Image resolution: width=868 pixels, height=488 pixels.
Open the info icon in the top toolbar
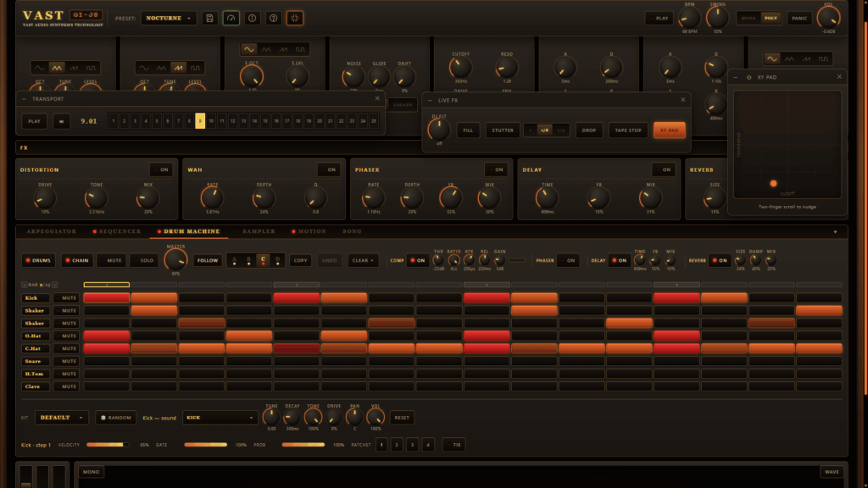(x=252, y=19)
